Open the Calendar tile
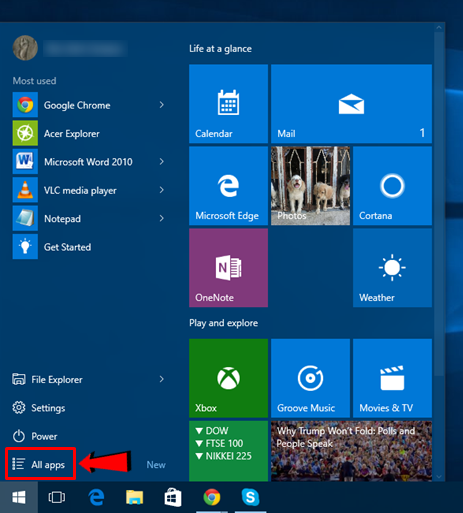 228,104
